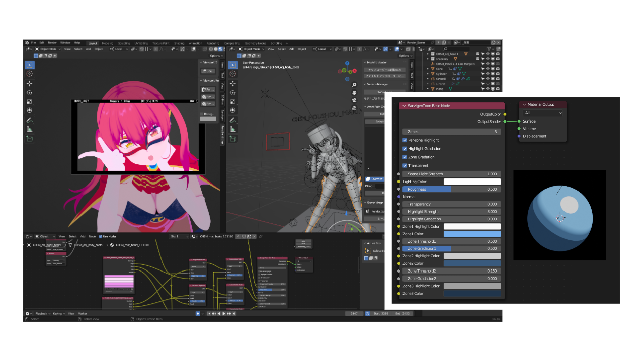Select the Rotate tool in left viewport

click(29, 93)
